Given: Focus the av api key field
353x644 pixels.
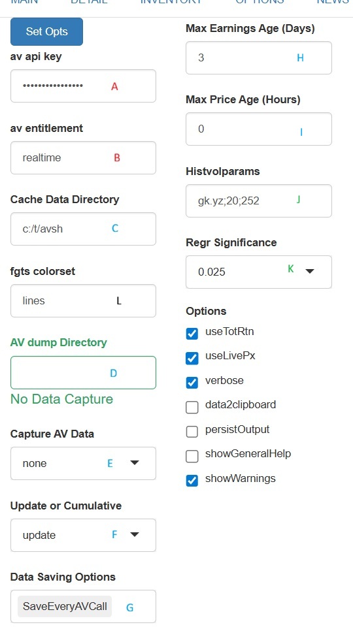Looking at the screenshot, I should 83,86.
